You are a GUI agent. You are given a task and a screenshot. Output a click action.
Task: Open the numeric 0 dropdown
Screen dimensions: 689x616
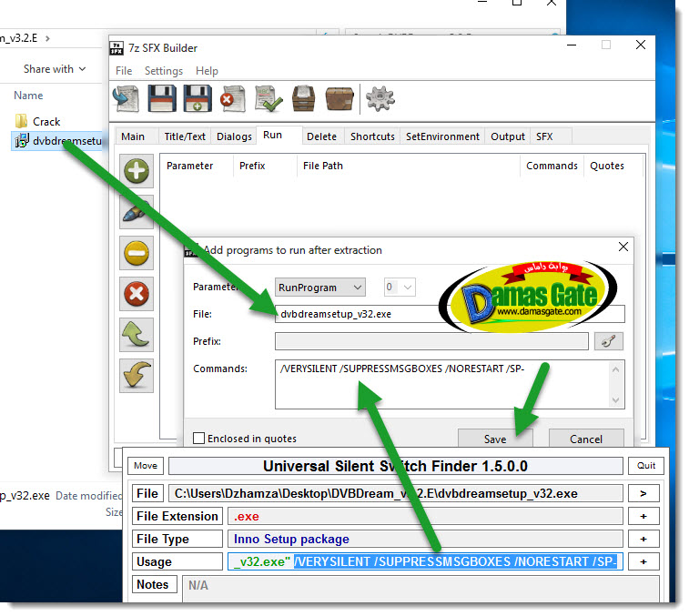400,288
